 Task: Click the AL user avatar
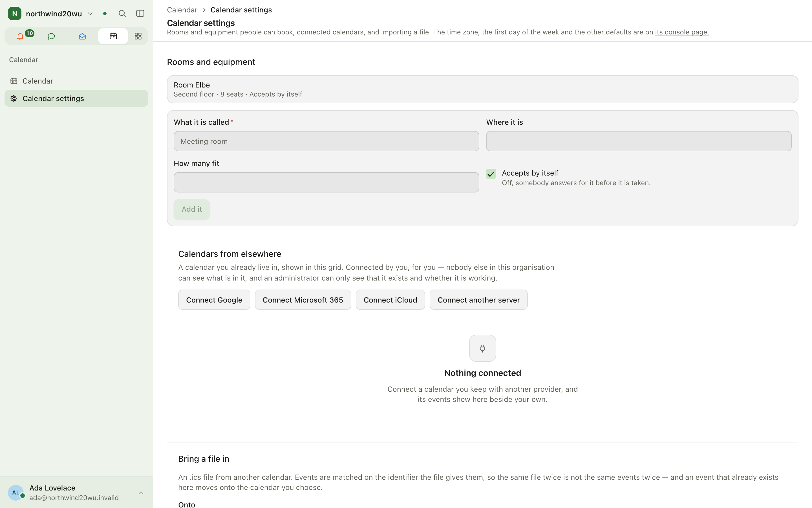coord(16,493)
